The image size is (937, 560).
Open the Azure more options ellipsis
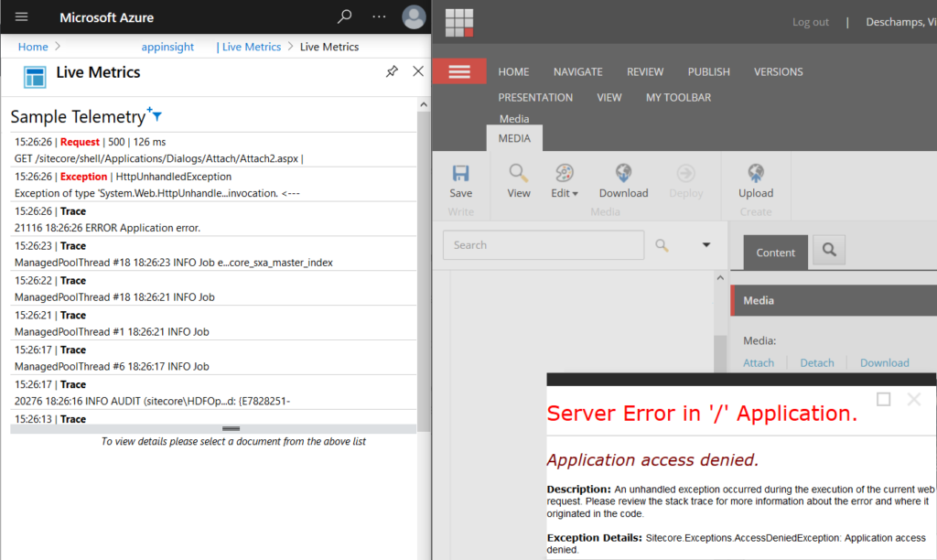pos(379,16)
